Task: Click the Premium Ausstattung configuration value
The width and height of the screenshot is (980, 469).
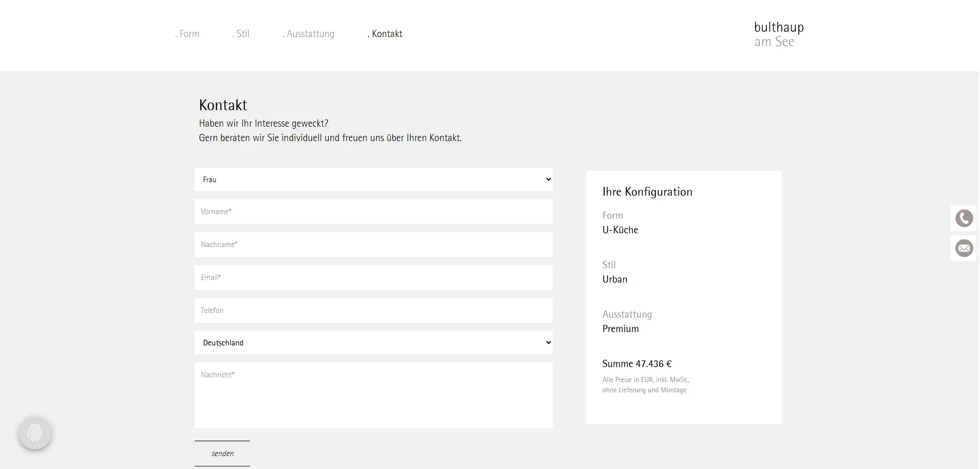Action: point(620,329)
